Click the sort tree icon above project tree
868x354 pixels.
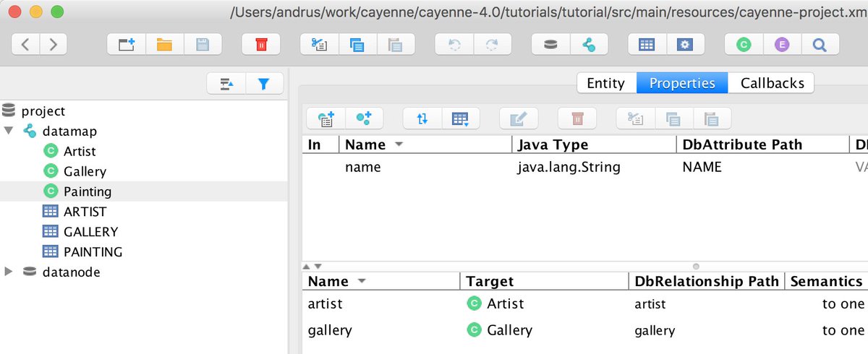pyautogui.click(x=226, y=84)
